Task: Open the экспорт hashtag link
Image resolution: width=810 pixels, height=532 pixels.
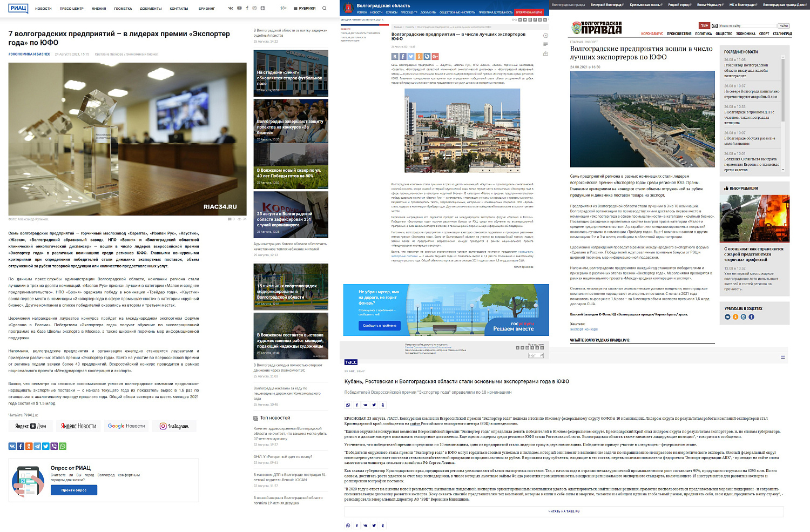Action: (x=577, y=329)
